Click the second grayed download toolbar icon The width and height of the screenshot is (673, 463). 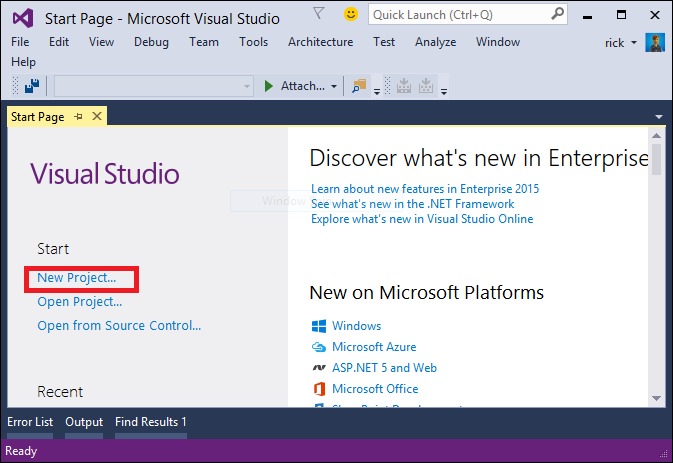pos(426,86)
